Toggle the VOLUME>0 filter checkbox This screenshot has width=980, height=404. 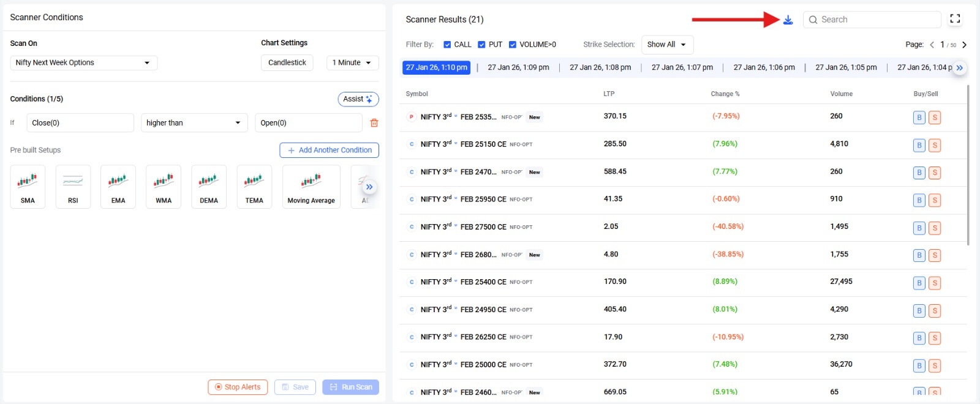pyautogui.click(x=513, y=45)
